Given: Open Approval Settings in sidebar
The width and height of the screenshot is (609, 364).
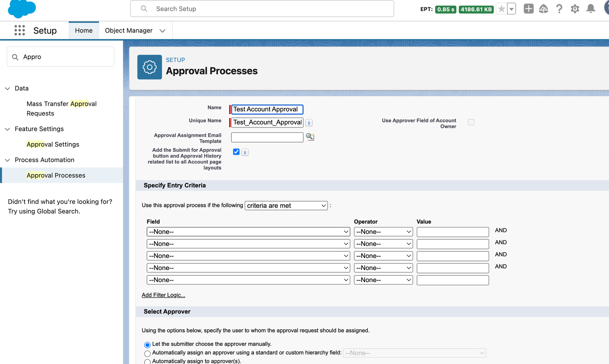Looking at the screenshot, I should point(53,145).
